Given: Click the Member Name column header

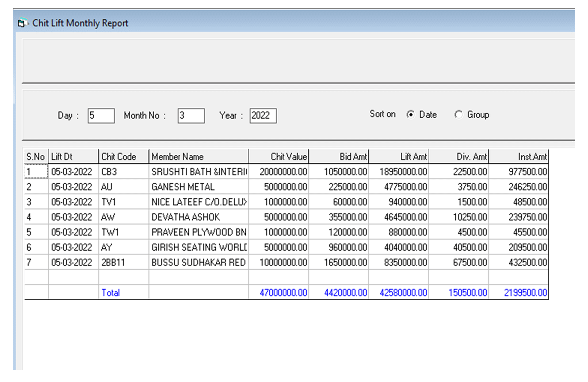Looking at the screenshot, I should 199,156.
